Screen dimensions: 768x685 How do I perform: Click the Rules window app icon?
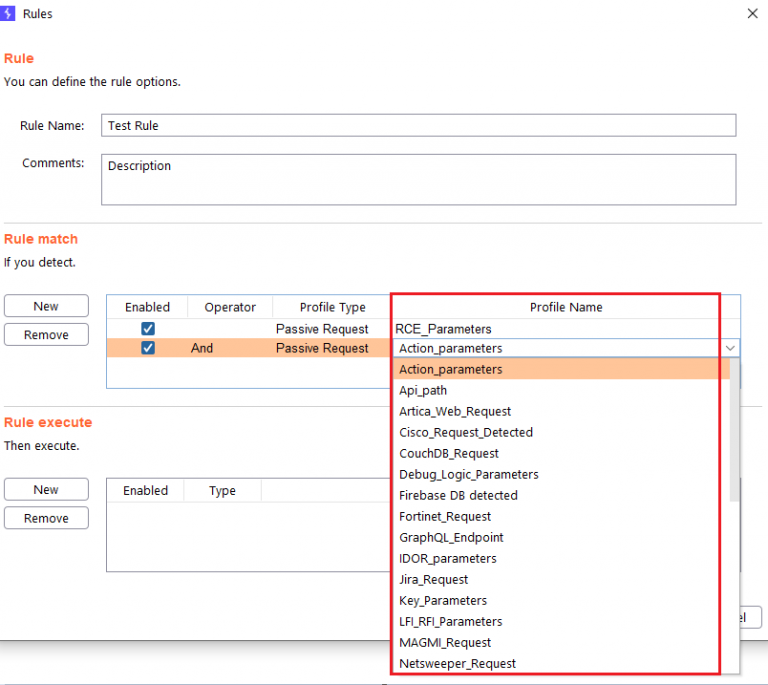10,14
